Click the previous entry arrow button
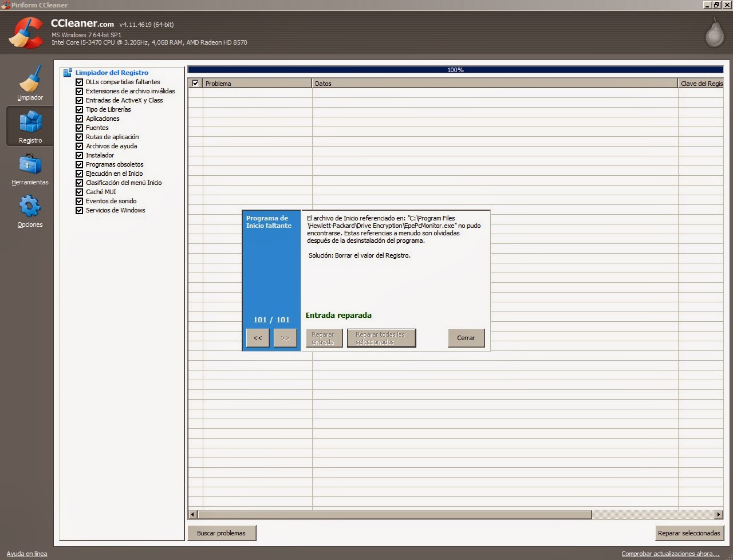The width and height of the screenshot is (733, 560). click(x=257, y=338)
